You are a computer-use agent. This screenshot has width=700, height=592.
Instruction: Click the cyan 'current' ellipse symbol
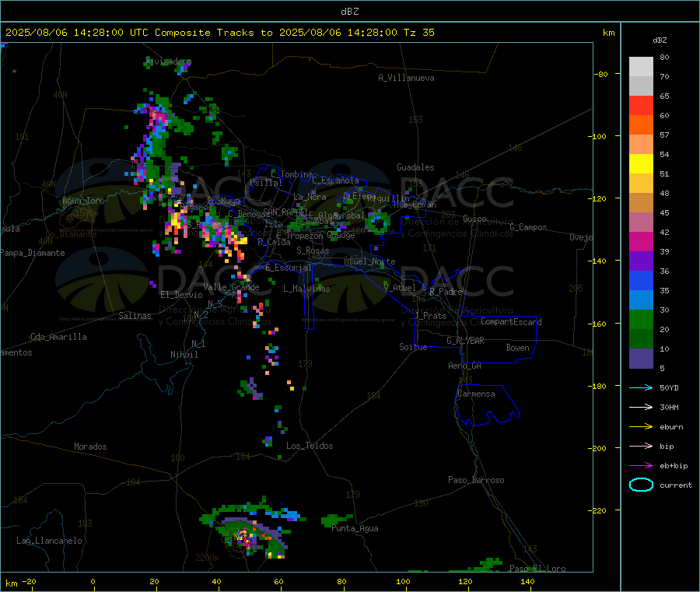click(x=641, y=485)
